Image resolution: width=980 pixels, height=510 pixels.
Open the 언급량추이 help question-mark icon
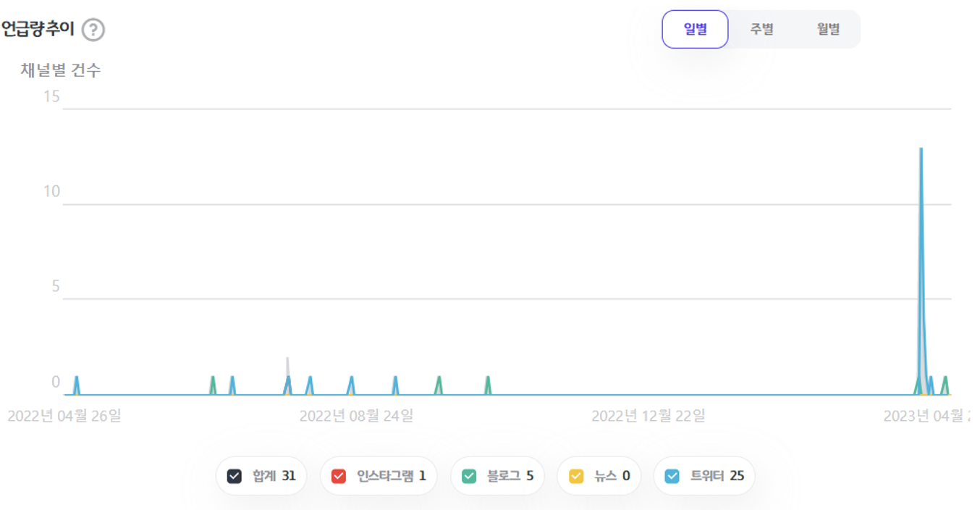[93, 30]
